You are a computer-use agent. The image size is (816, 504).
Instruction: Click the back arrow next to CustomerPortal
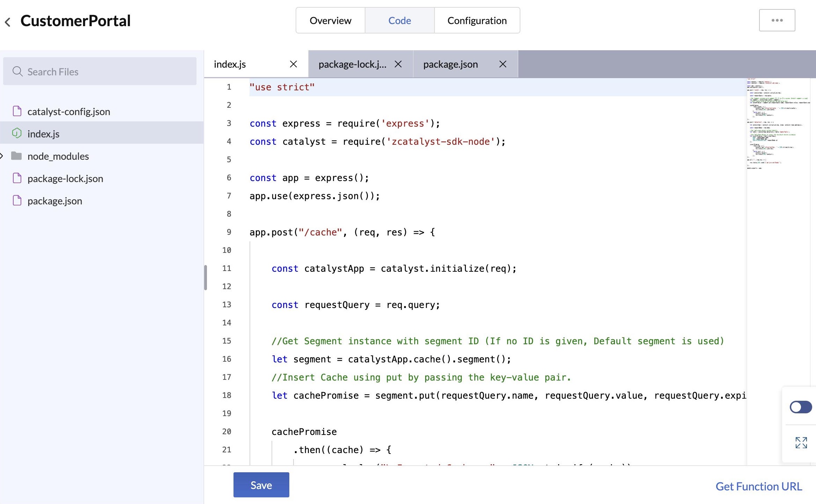point(7,22)
